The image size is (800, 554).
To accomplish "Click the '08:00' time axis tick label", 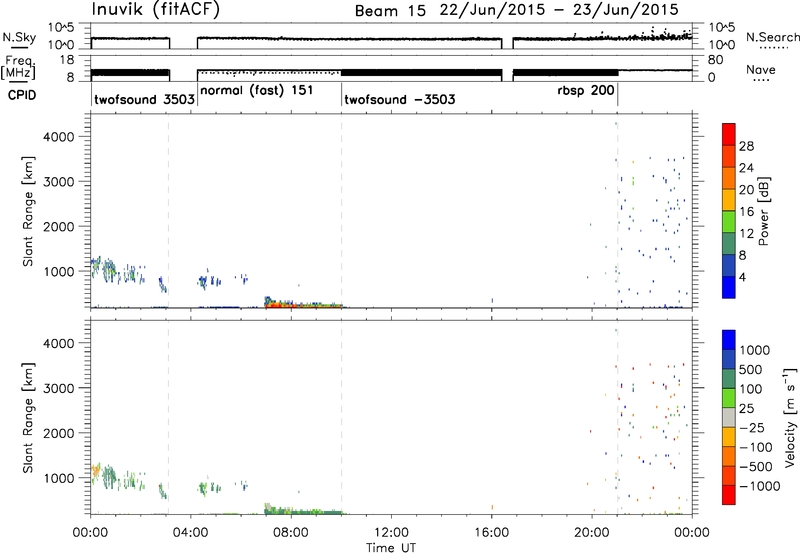I will click(291, 533).
